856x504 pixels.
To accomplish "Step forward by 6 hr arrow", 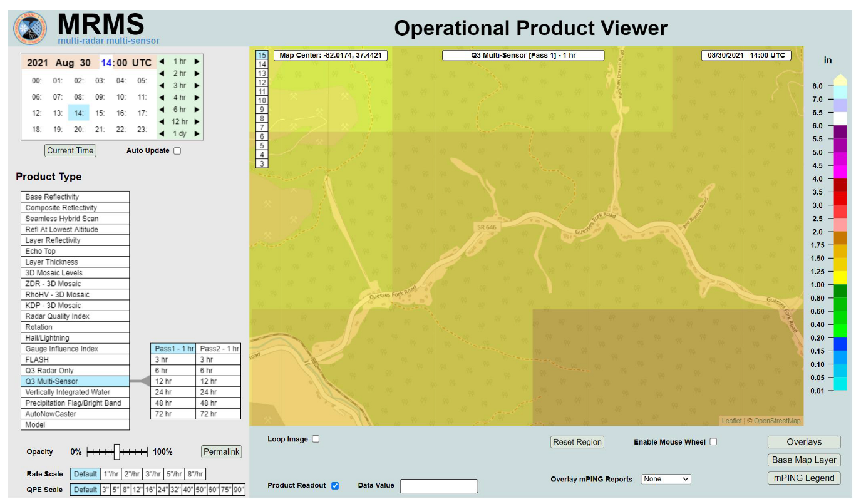I will point(197,110).
